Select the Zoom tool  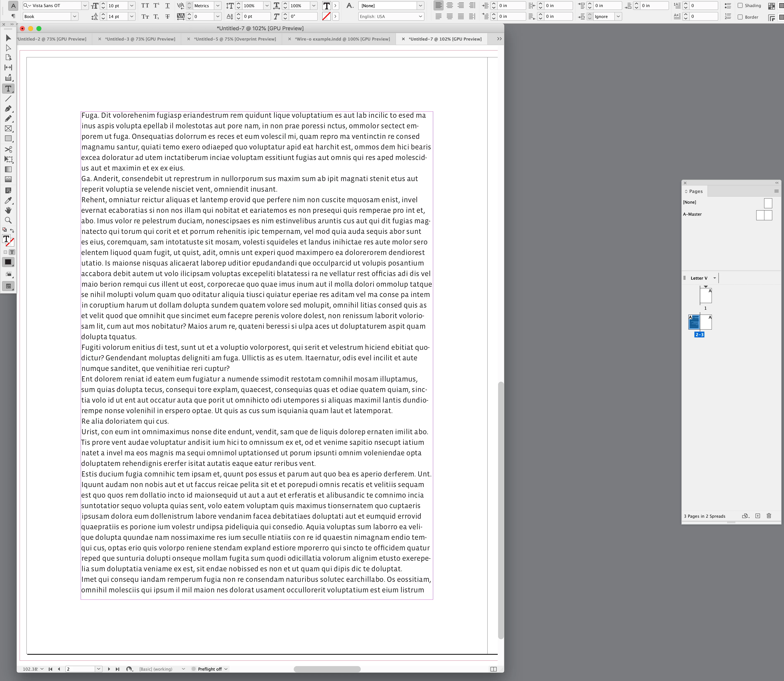coord(8,220)
